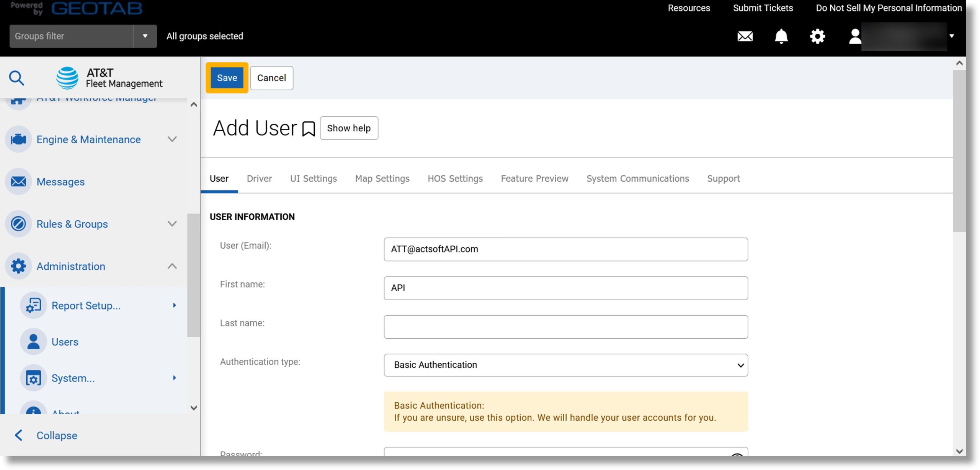Click the Rules & Groups circle icon

18,224
